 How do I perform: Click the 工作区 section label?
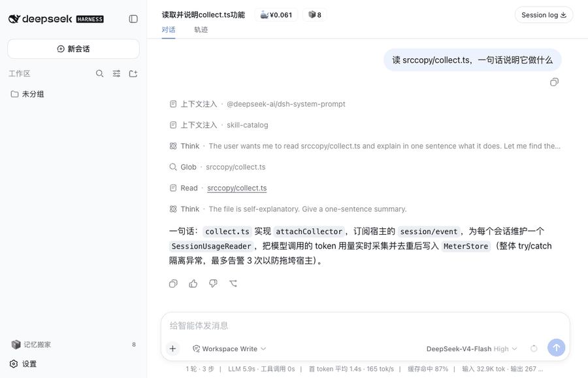[x=20, y=74]
